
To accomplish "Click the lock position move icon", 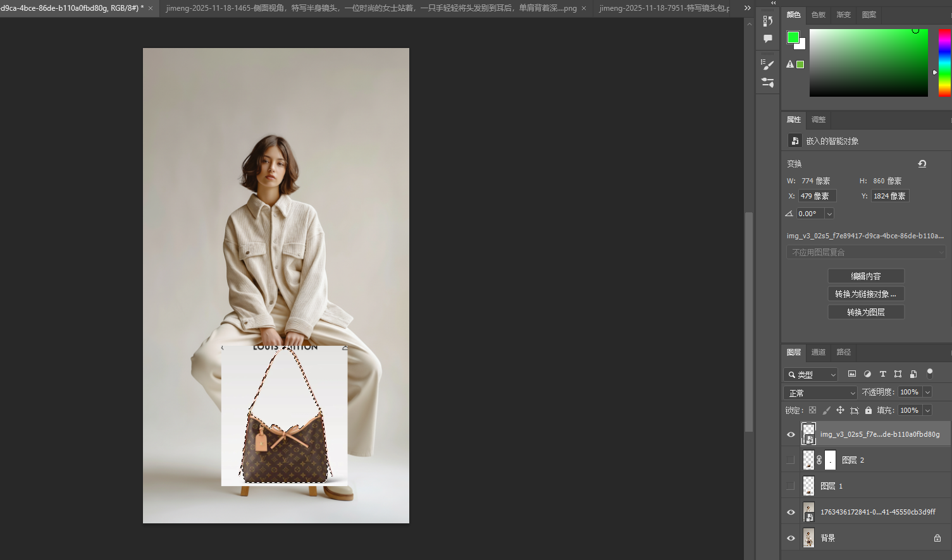I will 840,410.
